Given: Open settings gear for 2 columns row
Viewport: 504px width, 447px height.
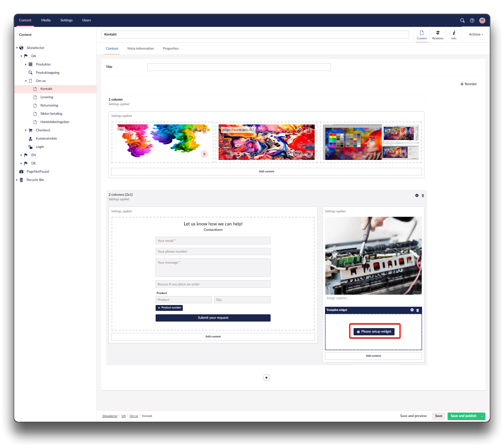Looking at the screenshot, I should [417, 195].
